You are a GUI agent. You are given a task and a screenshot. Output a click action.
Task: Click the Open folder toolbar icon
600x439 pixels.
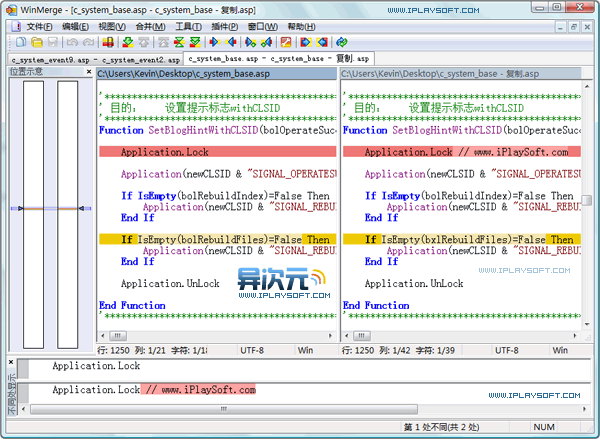[37, 42]
